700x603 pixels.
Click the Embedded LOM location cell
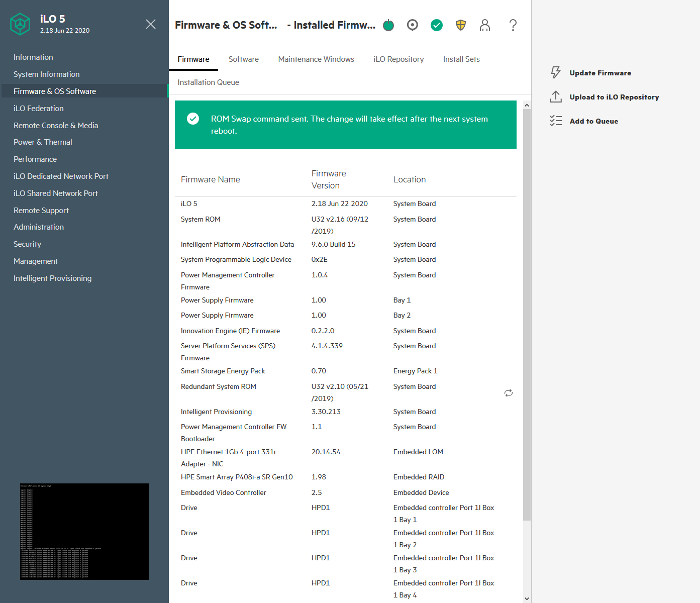pos(418,452)
